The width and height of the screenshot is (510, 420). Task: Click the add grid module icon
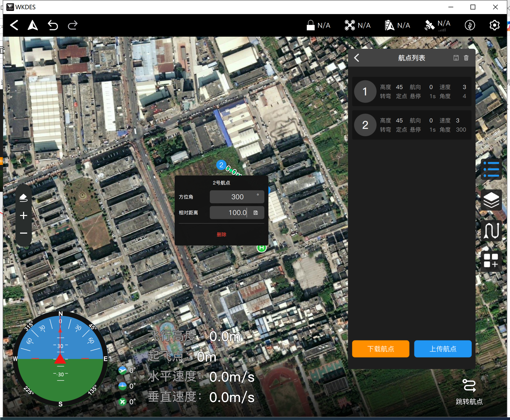491,261
